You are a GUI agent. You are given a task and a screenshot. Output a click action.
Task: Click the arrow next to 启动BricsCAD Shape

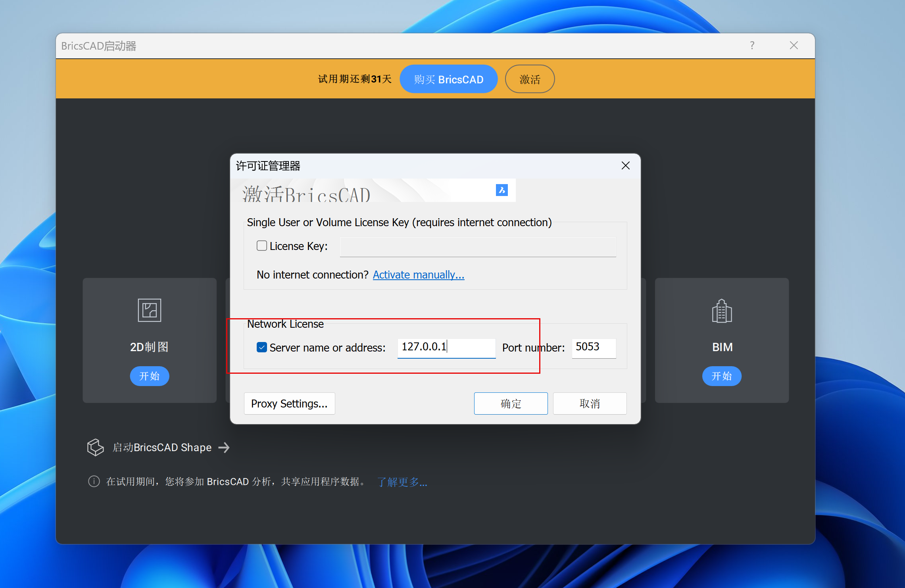224,448
